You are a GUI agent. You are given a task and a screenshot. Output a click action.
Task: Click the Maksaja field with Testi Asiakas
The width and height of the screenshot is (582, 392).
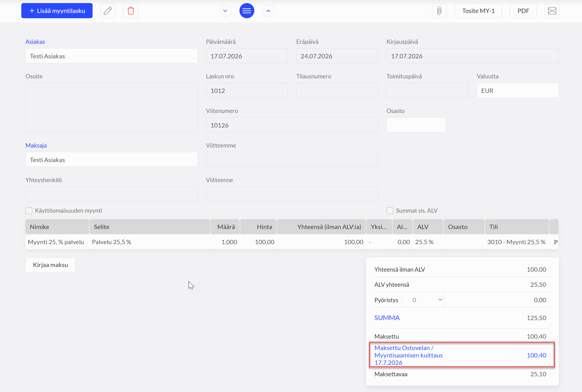pos(111,160)
